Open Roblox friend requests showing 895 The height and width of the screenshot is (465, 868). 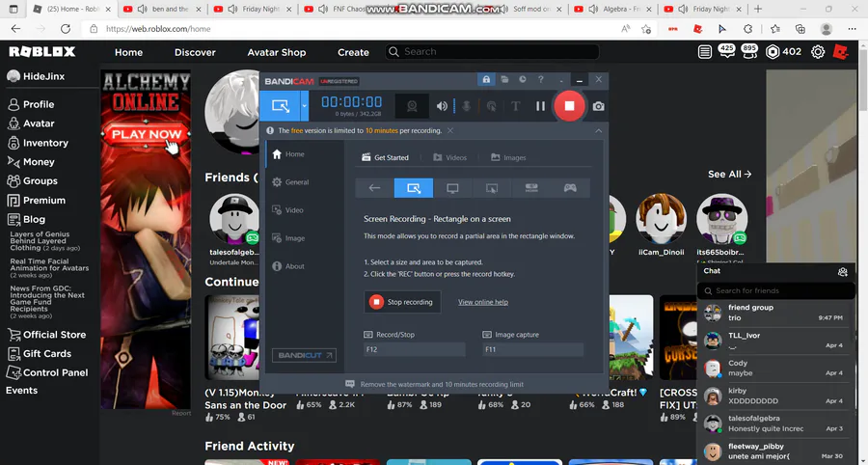(x=749, y=51)
